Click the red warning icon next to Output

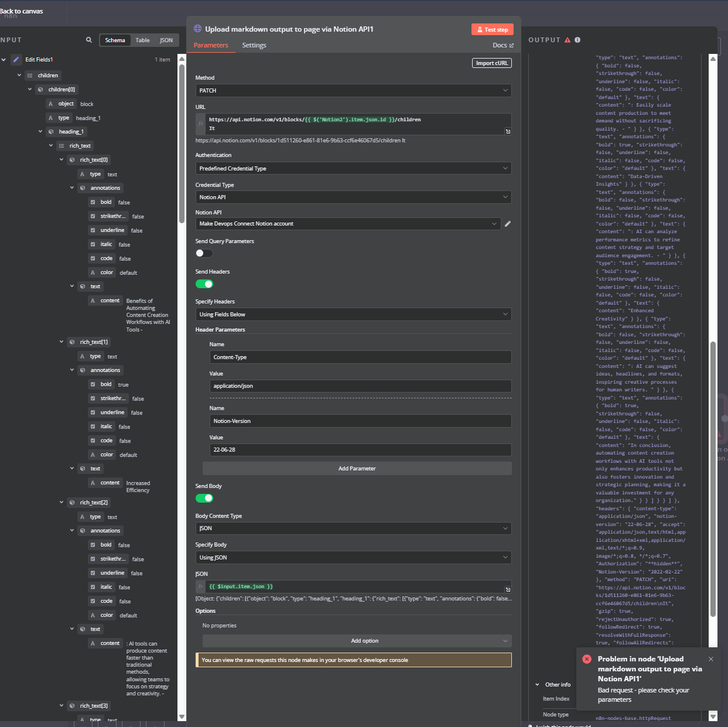[x=567, y=40]
